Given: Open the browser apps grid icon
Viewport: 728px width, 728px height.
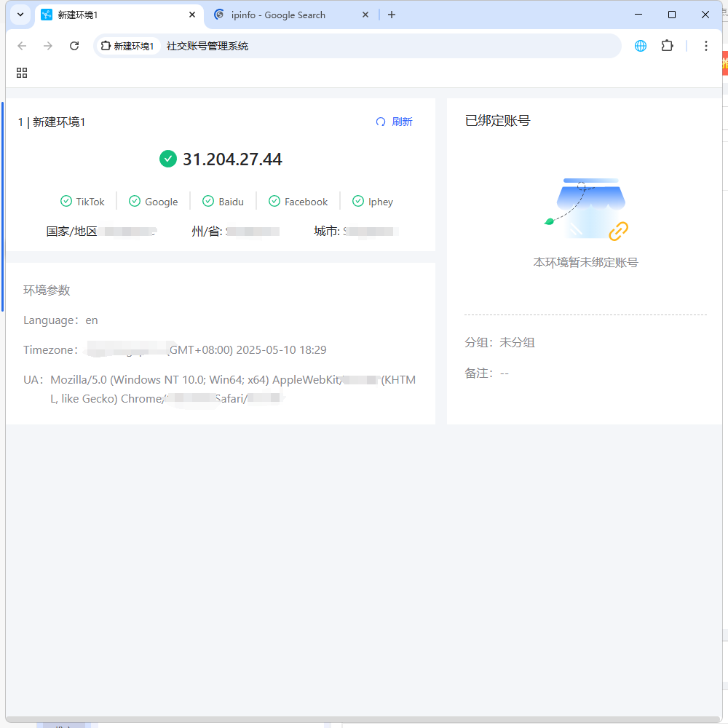Looking at the screenshot, I should click(x=22, y=73).
